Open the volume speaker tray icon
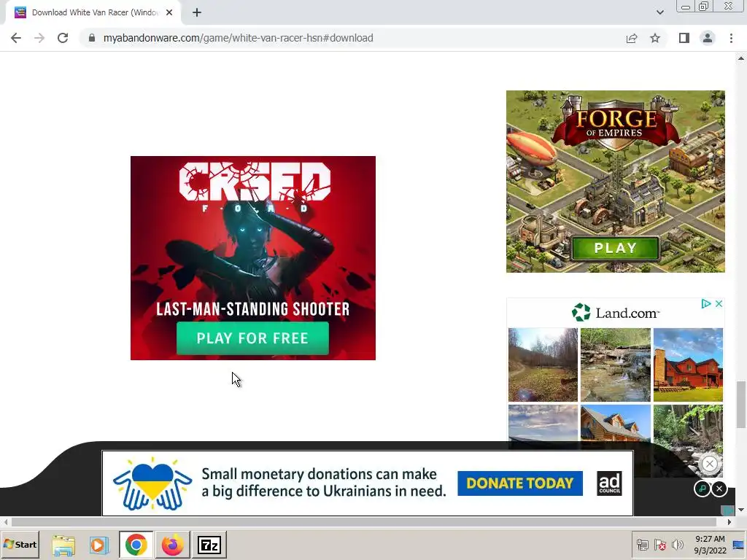The image size is (747, 560). click(677, 545)
